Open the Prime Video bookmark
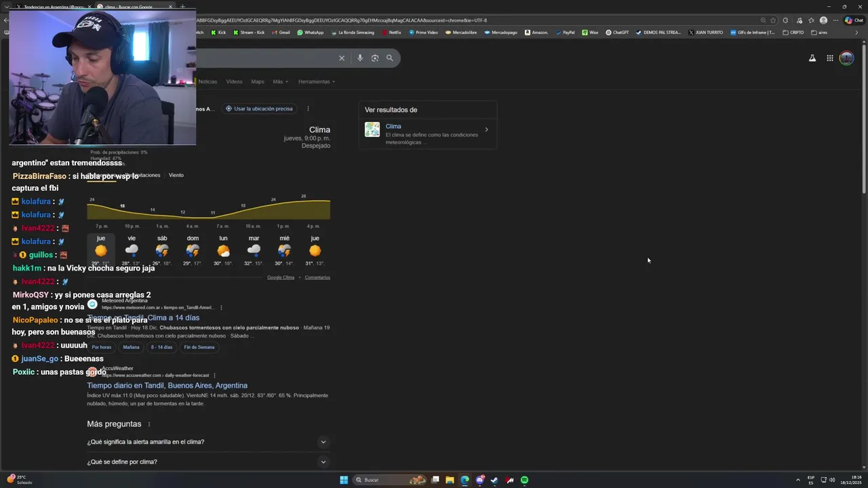868x488 pixels. [424, 33]
